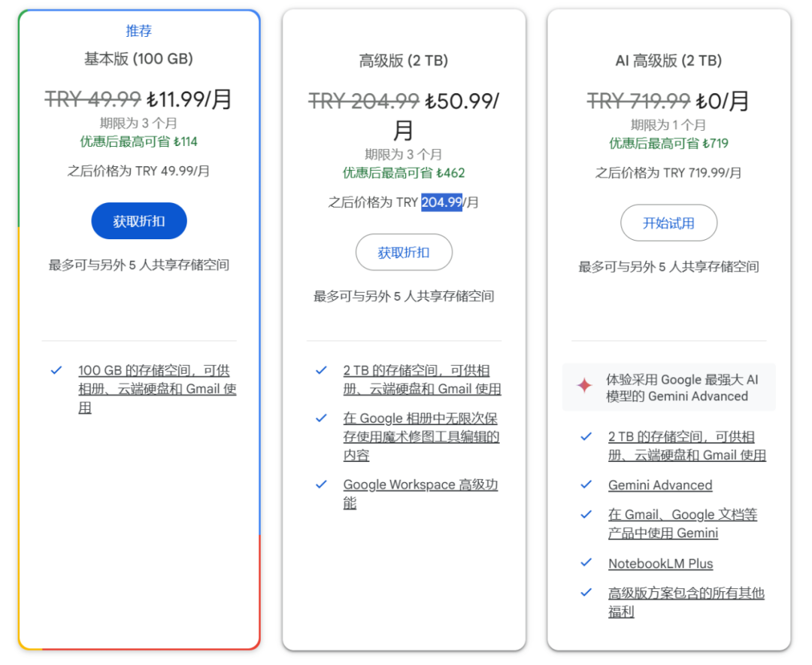Click 获取折扣 button in 基本版 plan
The image size is (812, 665).
139,221
